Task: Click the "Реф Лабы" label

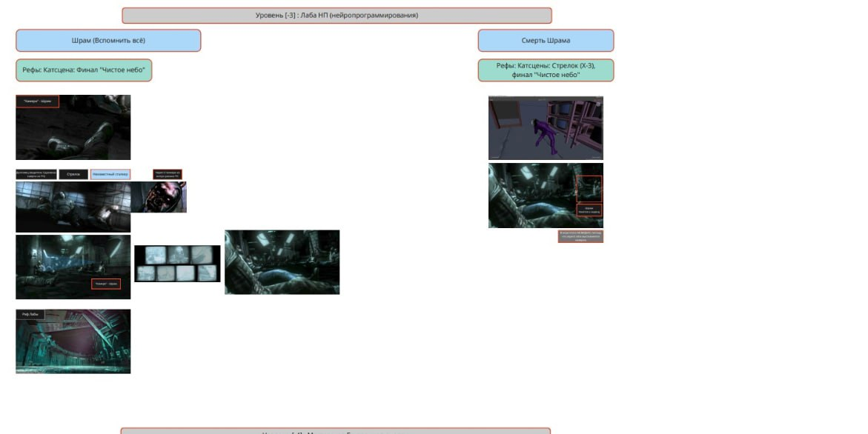Action: pos(30,314)
